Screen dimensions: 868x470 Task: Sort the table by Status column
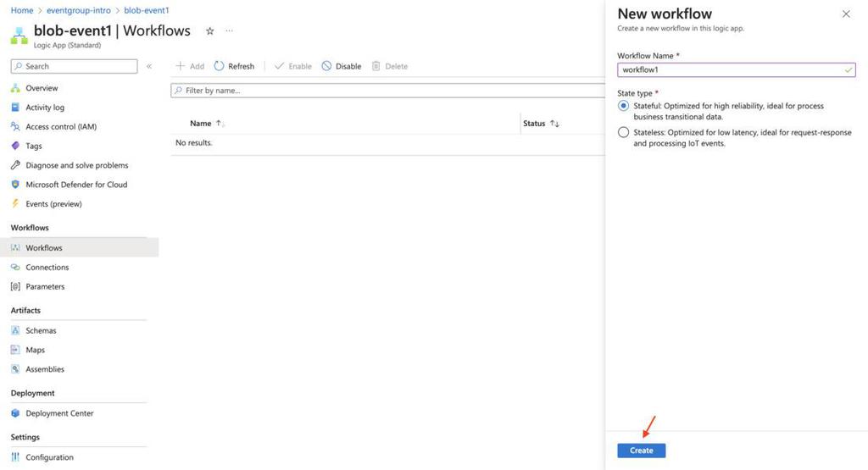tap(541, 124)
